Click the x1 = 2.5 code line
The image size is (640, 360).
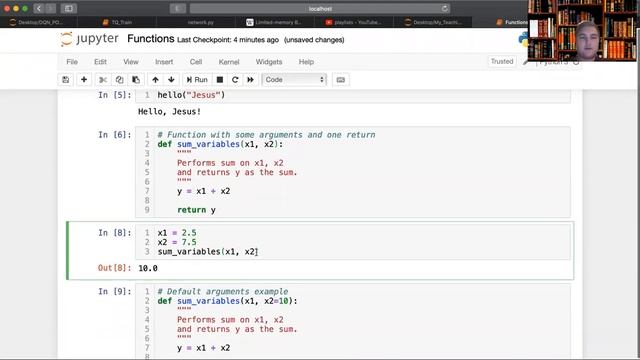tap(177, 233)
